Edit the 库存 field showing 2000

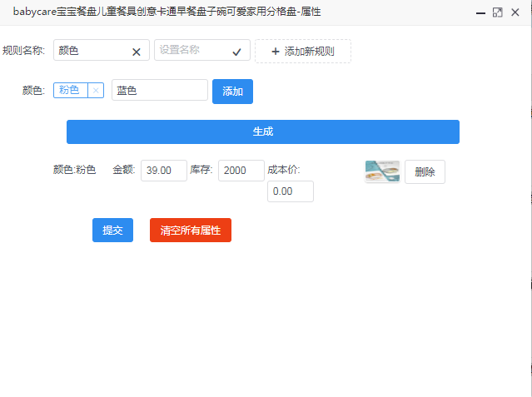click(241, 171)
